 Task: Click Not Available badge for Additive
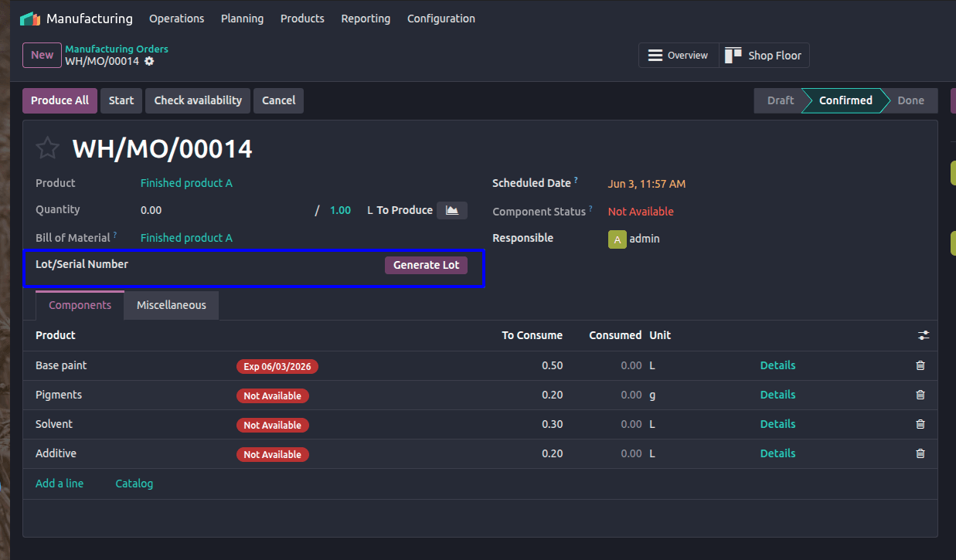(273, 454)
